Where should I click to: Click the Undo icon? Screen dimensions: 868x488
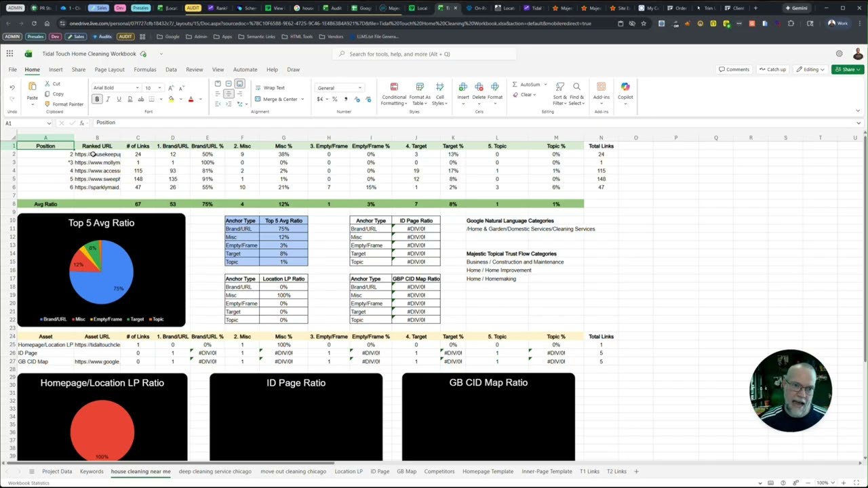pos(12,88)
